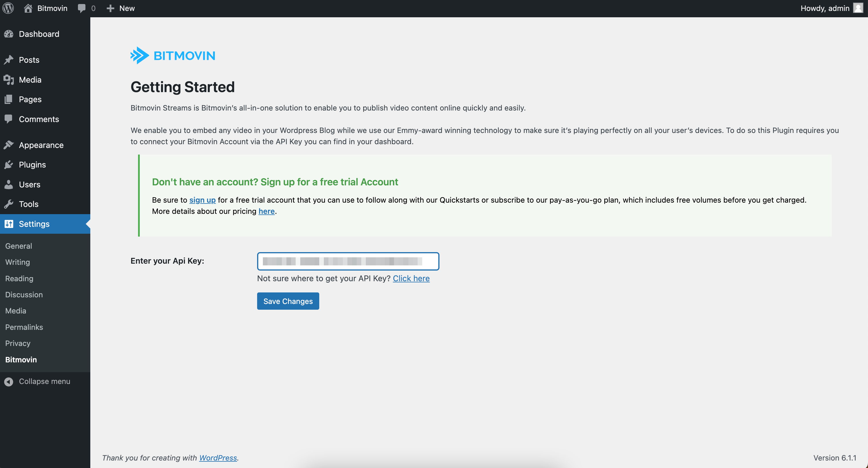The height and width of the screenshot is (468, 868).
Task: Click the admin user avatar
Action: pyautogui.click(x=858, y=8)
